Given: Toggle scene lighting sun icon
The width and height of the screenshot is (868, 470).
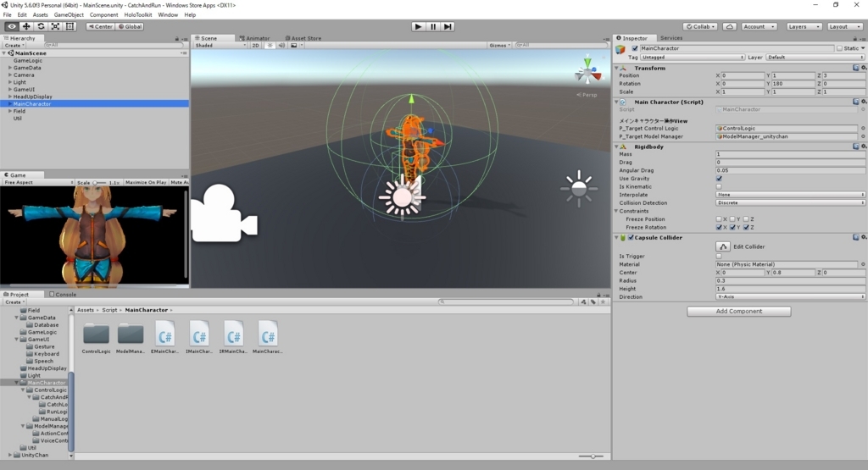Looking at the screenshot, I should pyautogui.click(x=270, y=46).
